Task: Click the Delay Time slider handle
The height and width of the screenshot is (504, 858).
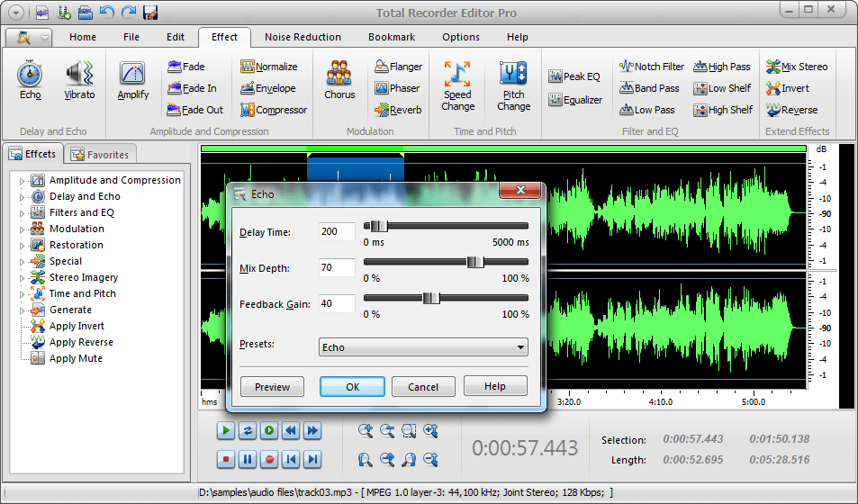Action: [379, 226]
